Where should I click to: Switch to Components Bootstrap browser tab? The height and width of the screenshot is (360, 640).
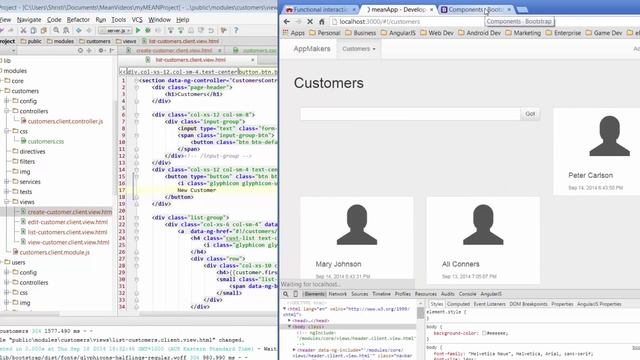[475, 9]
